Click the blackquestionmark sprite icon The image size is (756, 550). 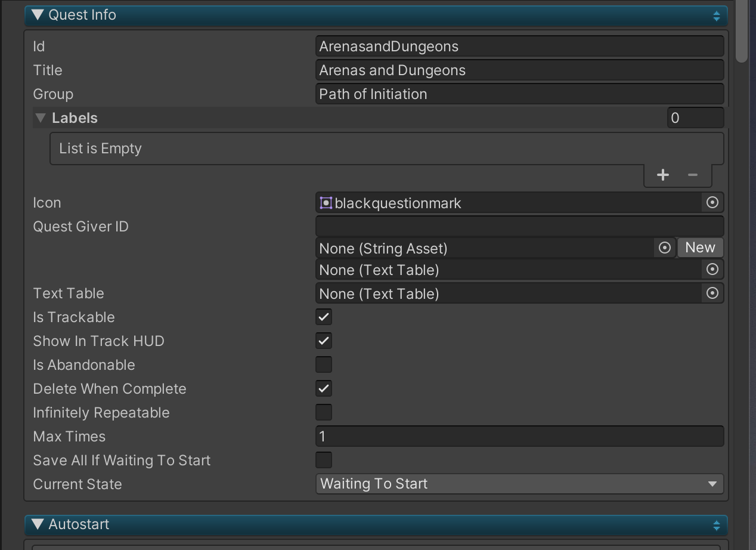tap(326, 203)
